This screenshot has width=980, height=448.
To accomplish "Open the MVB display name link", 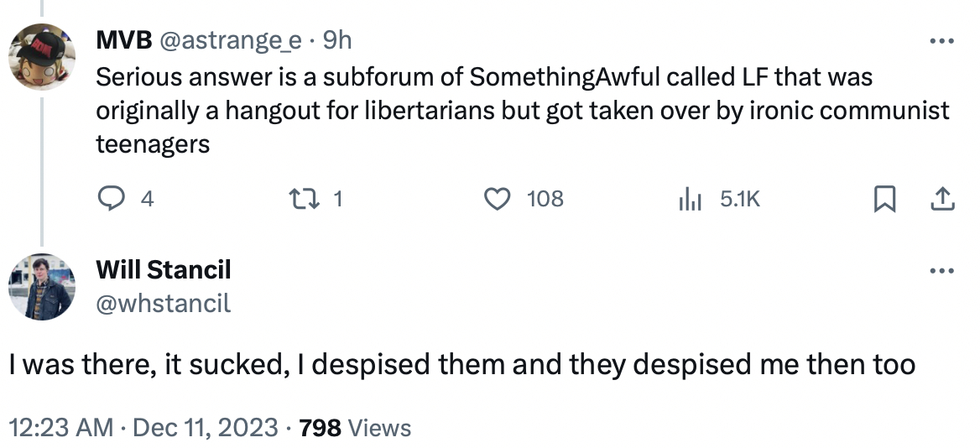I will click(x=124, y=39).
